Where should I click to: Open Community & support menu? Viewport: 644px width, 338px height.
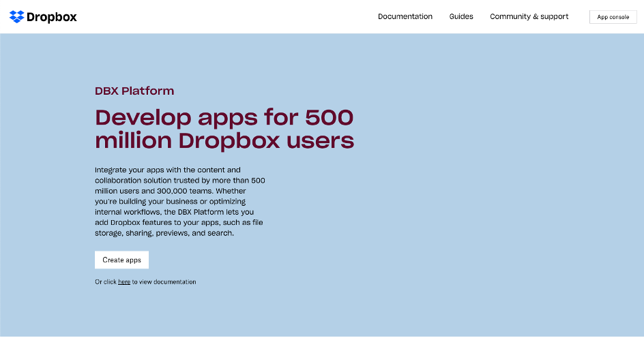[x=529, y=16]
